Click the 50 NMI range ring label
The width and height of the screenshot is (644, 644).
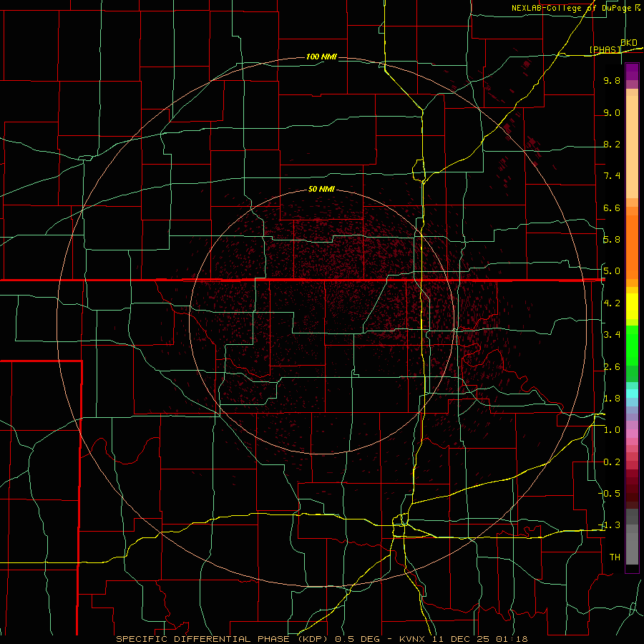pyautogui.click(x=321, y=189)
